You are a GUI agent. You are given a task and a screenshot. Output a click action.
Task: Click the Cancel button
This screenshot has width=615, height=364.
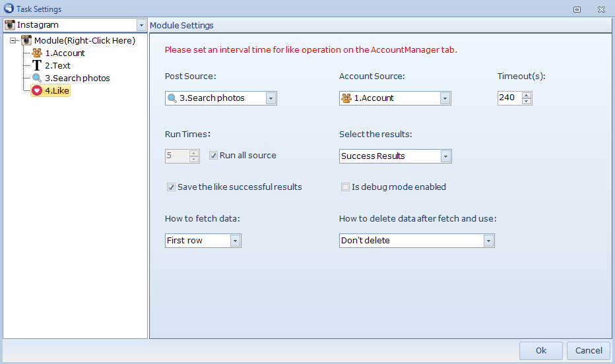tap(589, 351)
